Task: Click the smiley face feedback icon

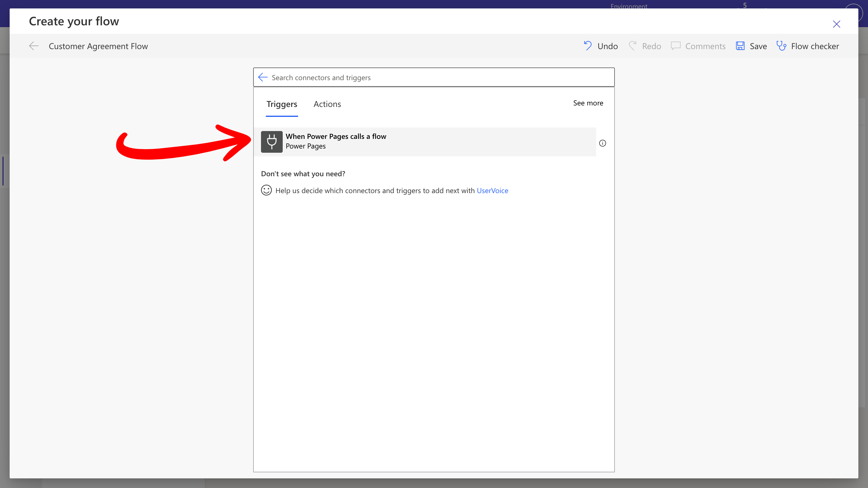Action: pyautogui.click(x=266, y=190)
